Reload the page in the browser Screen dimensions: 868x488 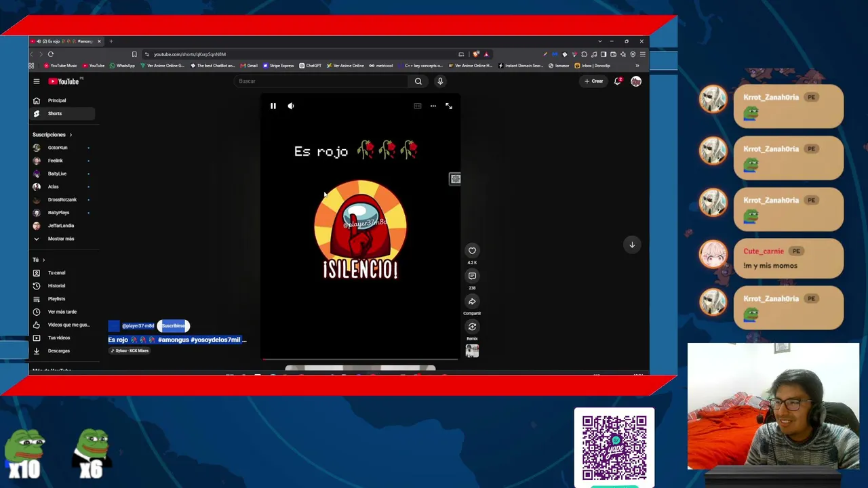pyautogui.click(x=51, y=54)
